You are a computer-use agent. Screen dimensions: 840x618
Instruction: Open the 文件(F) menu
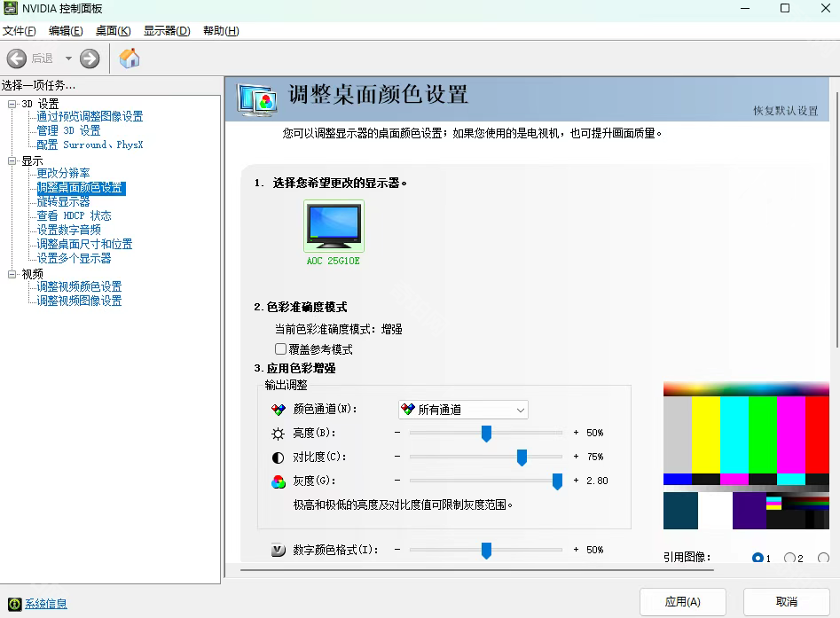click(20, 31)
